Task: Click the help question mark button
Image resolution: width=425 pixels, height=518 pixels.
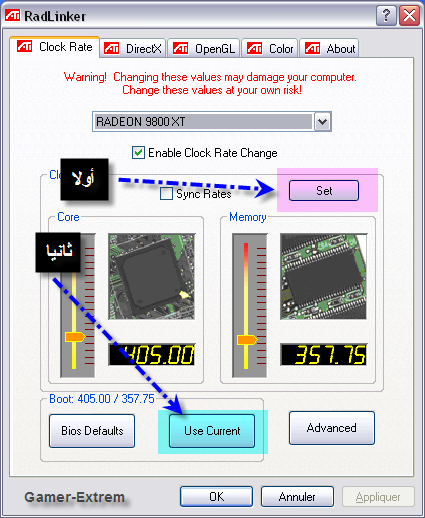Action: [386, 16]
